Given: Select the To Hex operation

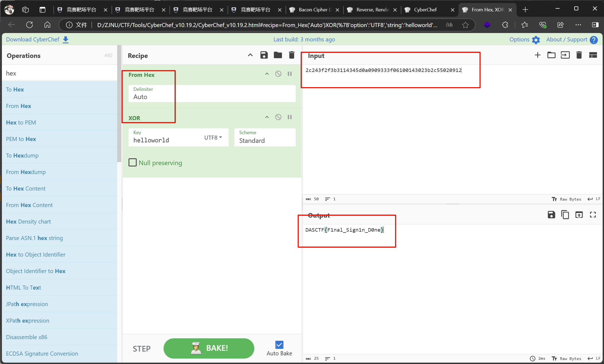Looking at the screenshot, I should [x=60, y=89].
